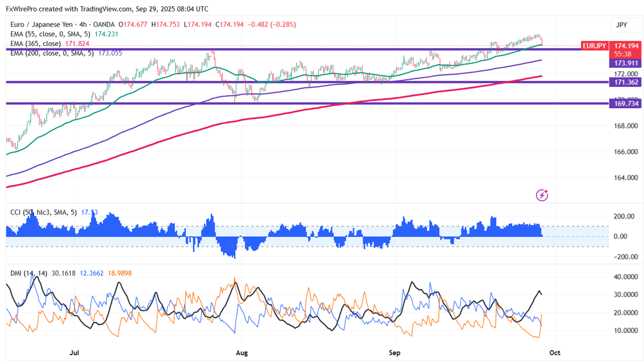Image resolution: width=644 pixels, height=364 pixels.
Task: Click the EMA 55 value 174.231
Action: [106, 34]
